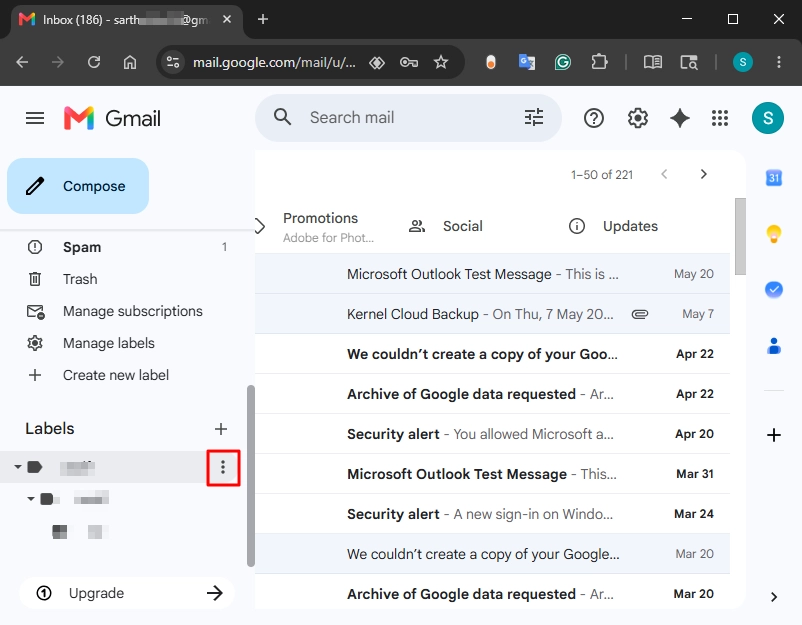Open the Mar 20 'We couldn't create a copy' email
This screenshot has width=802, height=625.
pyautogui.click(x=492, y=553)
